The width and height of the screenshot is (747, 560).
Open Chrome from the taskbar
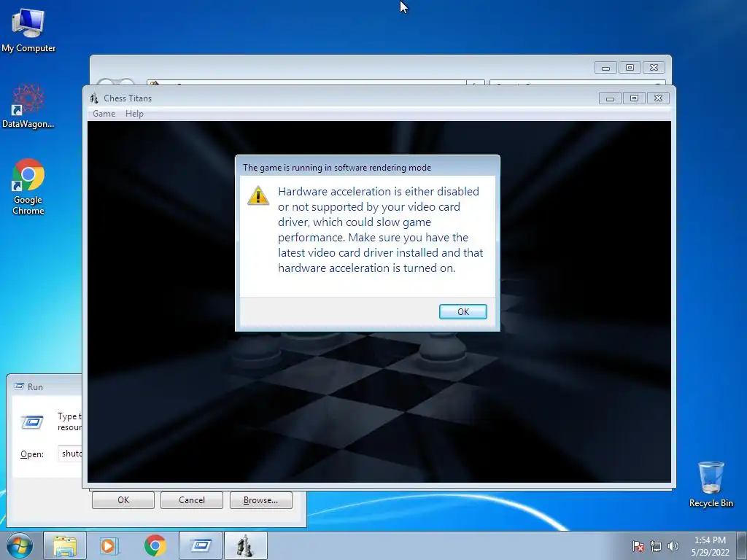[x=155, y=545]
